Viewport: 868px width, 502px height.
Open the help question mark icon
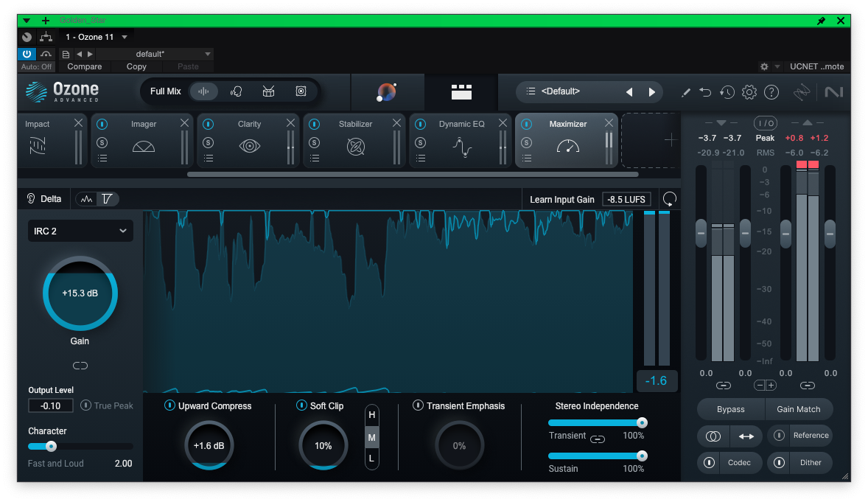(771, 93)
